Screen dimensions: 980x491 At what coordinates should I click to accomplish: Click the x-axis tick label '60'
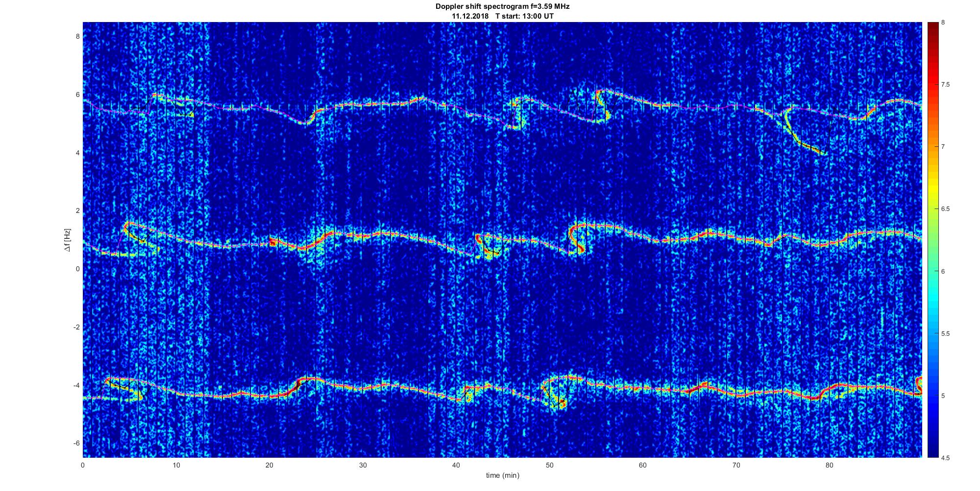tap(642, 465)
